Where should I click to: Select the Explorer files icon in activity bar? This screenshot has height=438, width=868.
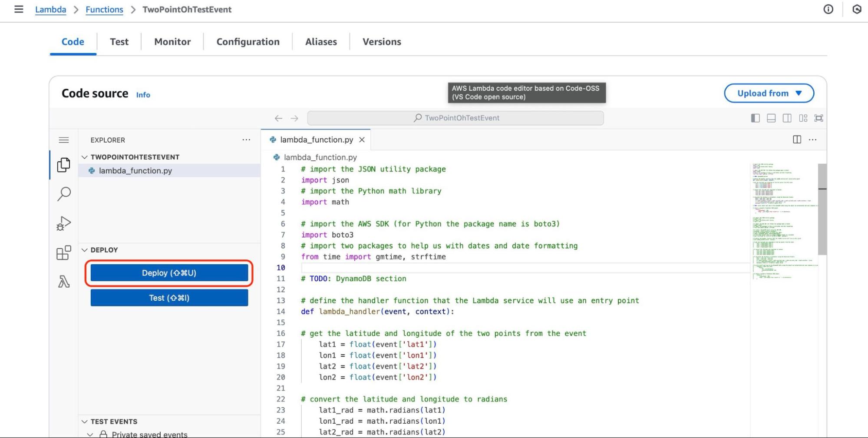point(64,165)
